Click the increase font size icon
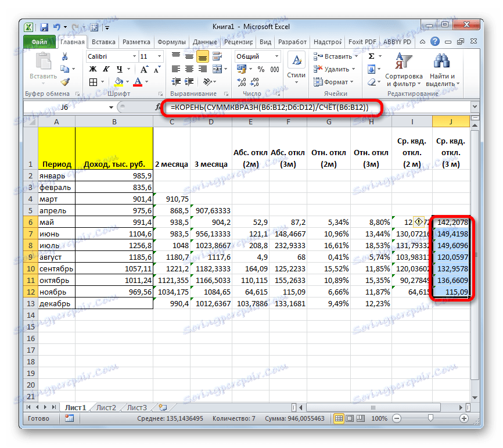This screenshot has width=503, height=448. [x=145, y=68]
